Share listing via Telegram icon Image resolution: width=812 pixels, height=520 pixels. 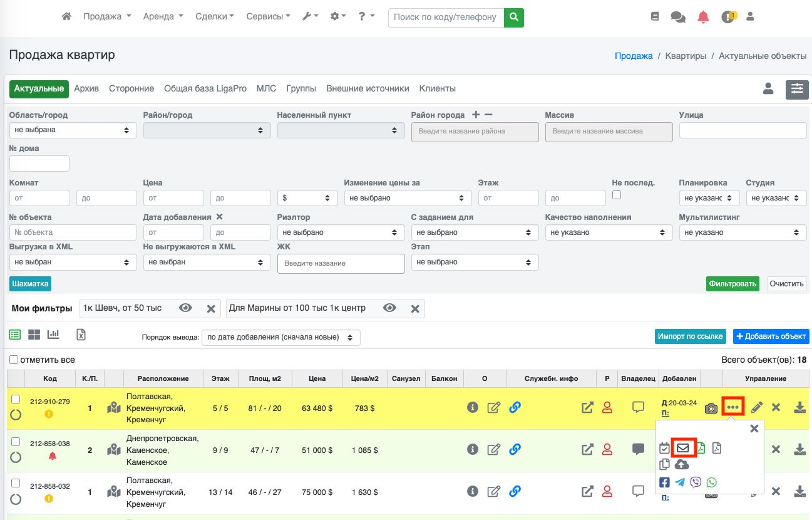point(680,482)
